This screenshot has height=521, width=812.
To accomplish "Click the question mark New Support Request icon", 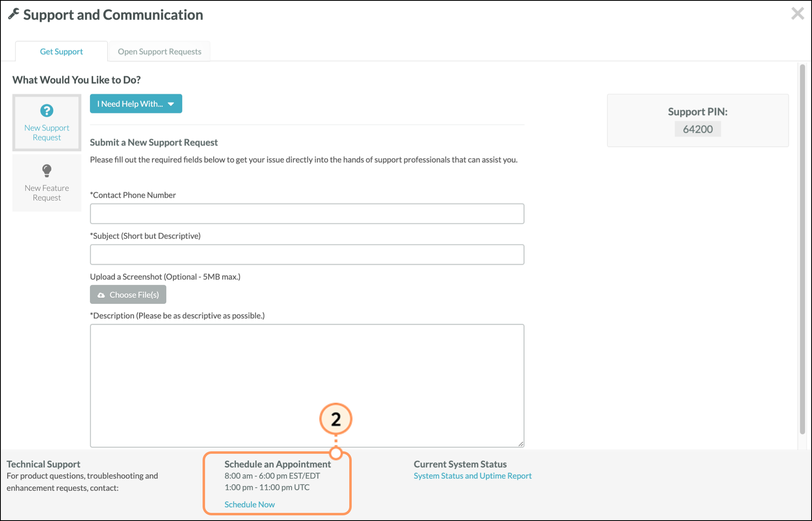I will pyautogui.click(x=47, y=111).
